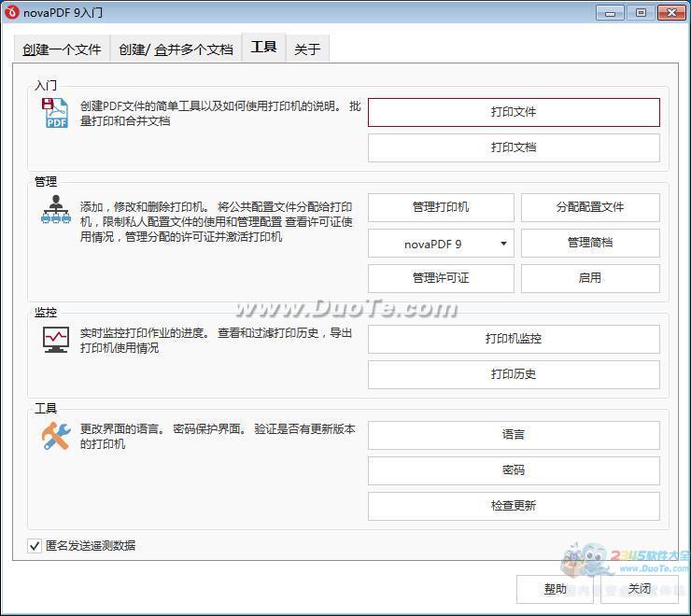
Task: Open 管理打印机 printer management
Action: click(x=441, y=207)
